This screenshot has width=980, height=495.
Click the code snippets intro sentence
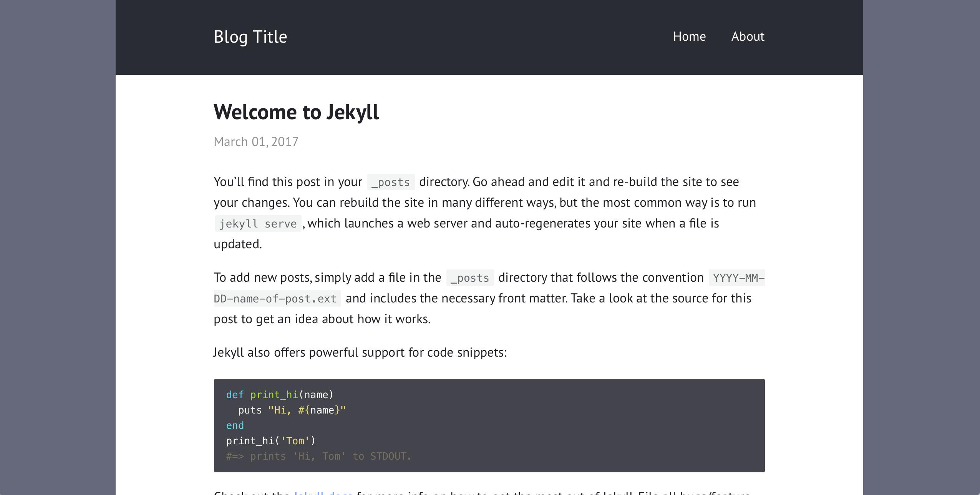click(360, 352)
